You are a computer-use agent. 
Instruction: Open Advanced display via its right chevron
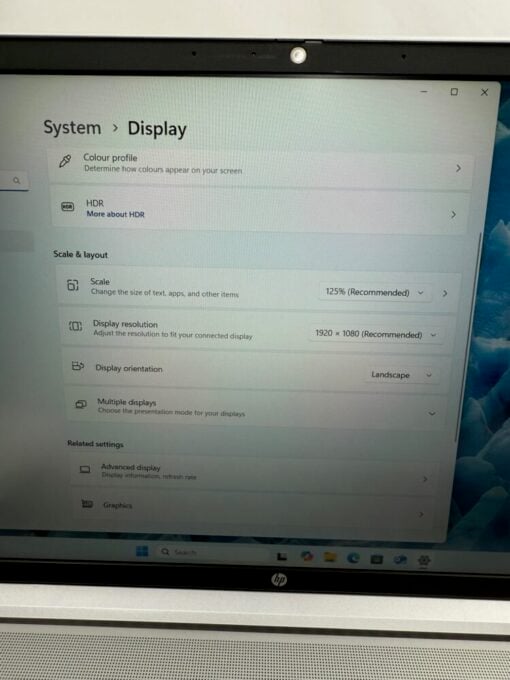point(425,479)
